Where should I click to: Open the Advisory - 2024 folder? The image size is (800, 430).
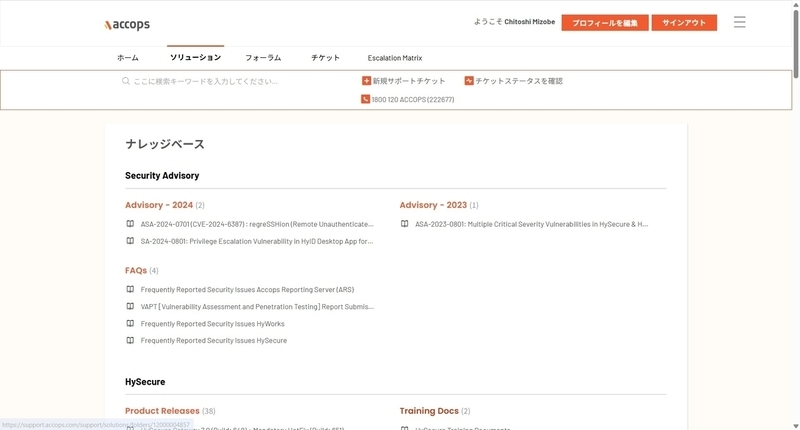tap(159, 205)
